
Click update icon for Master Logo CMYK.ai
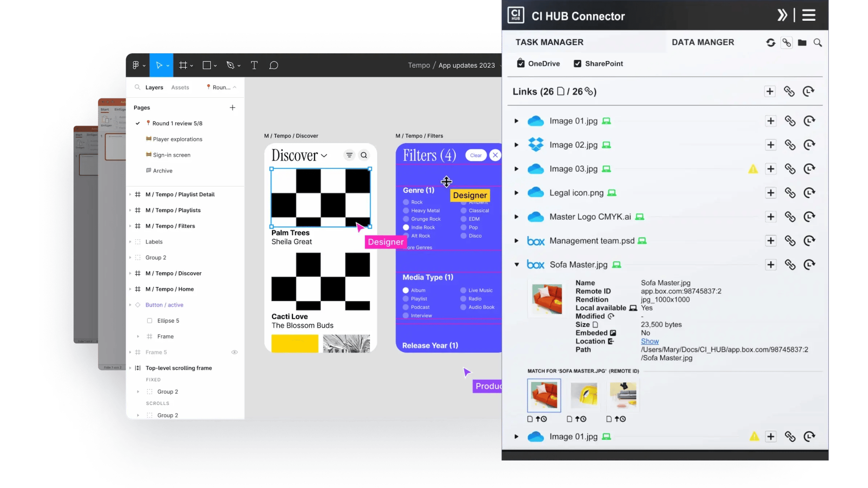tap(809, 217)
